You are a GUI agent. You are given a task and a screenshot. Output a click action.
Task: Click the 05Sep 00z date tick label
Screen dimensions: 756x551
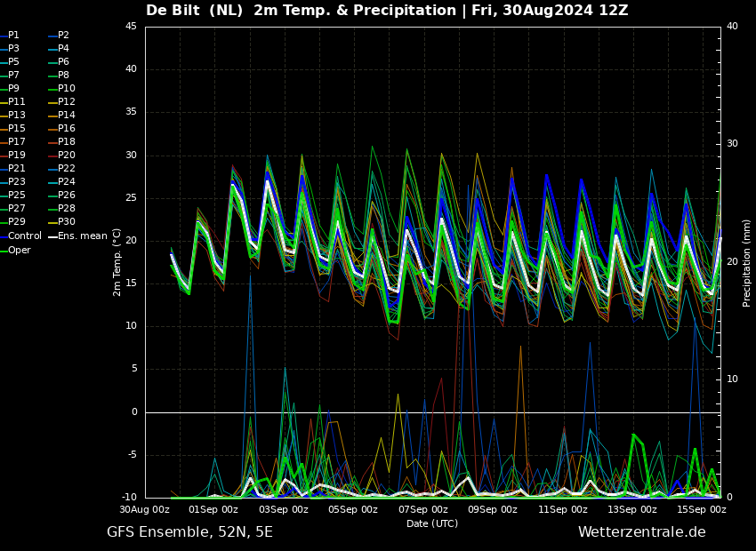point(353,509)
